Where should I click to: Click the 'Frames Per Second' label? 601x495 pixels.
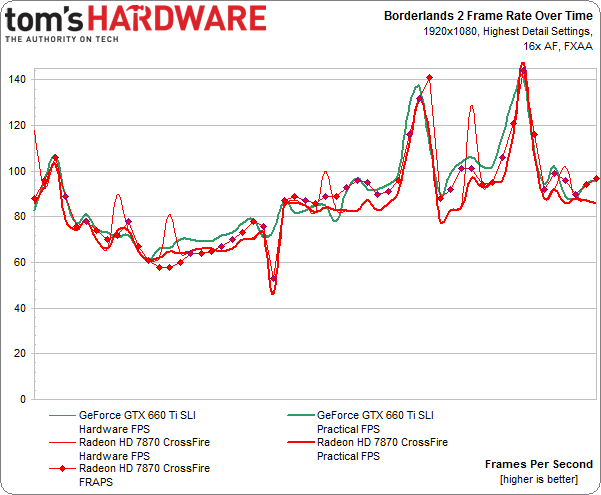click(x=539, y=464)
